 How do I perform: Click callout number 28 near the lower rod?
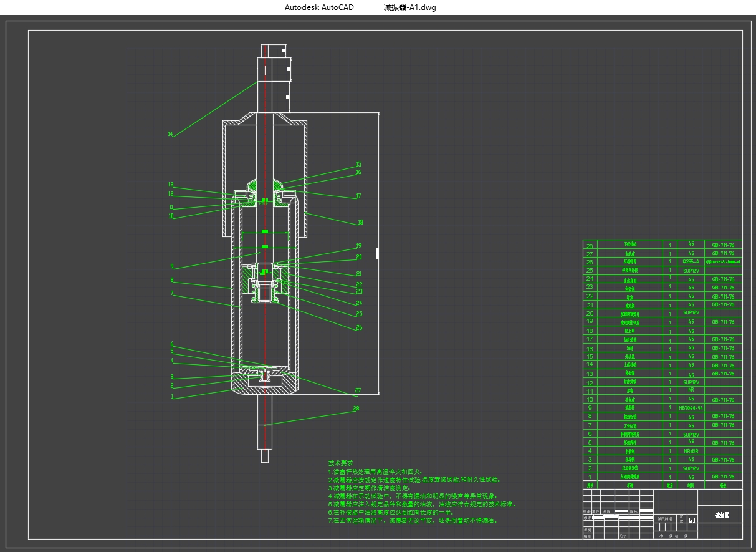point(356,409)
